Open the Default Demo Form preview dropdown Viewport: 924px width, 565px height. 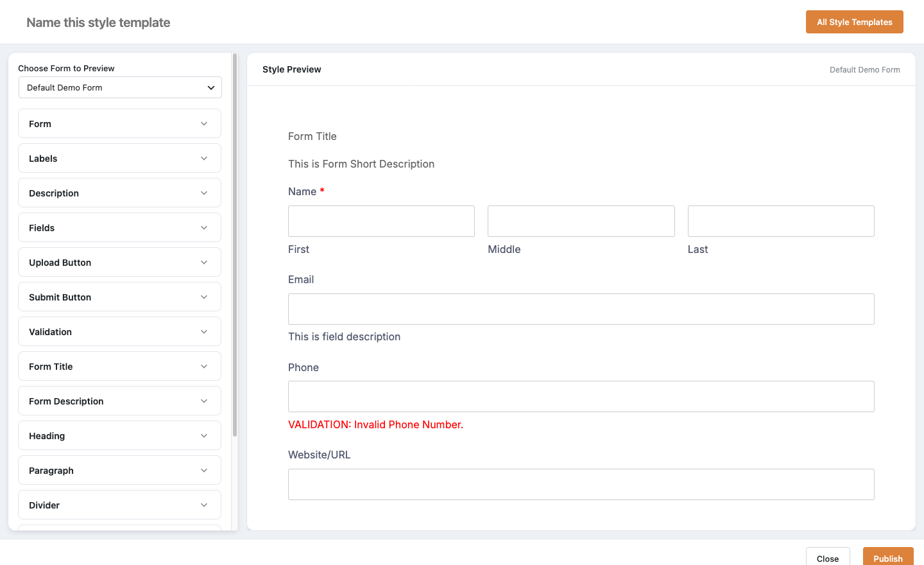coord(120,87)
